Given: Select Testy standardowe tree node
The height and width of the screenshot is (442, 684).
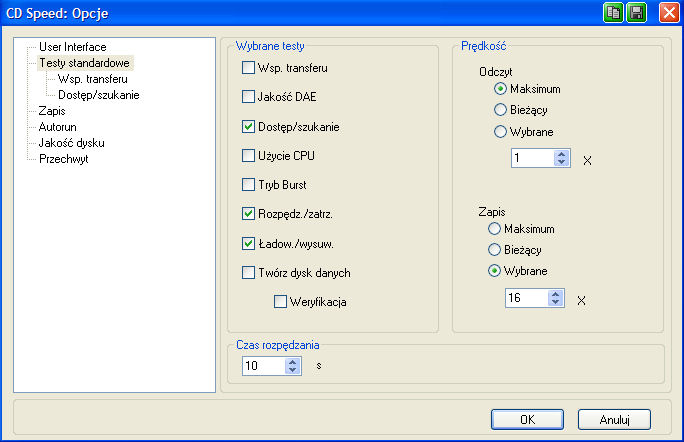Looking at the screenshot, I should click(84, 63).
